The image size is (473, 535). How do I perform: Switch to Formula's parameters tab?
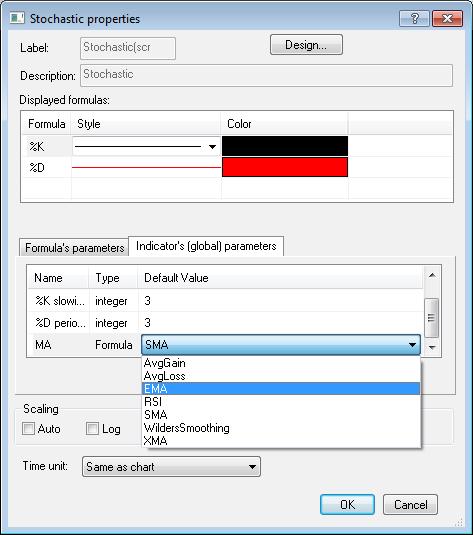[x=74, y=247]
